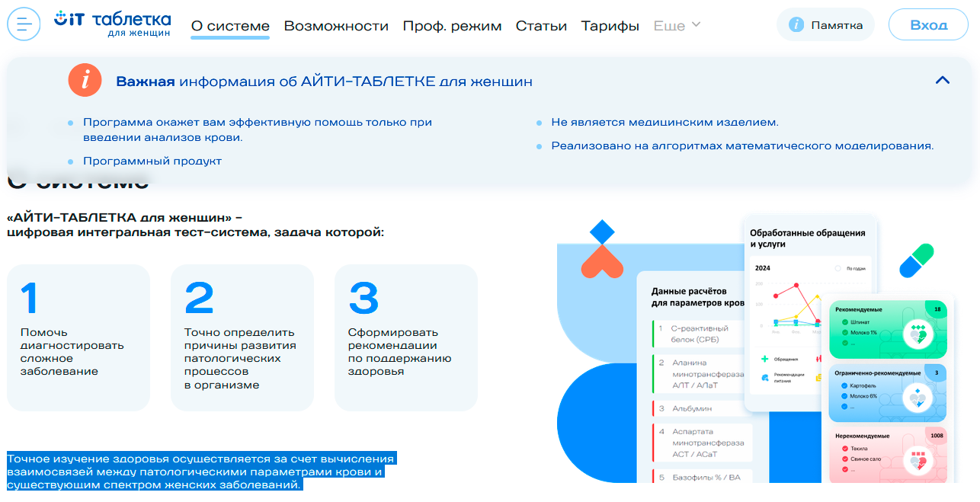
Task: Click the green Рекомендуемые card
Action: click(887, 329)
